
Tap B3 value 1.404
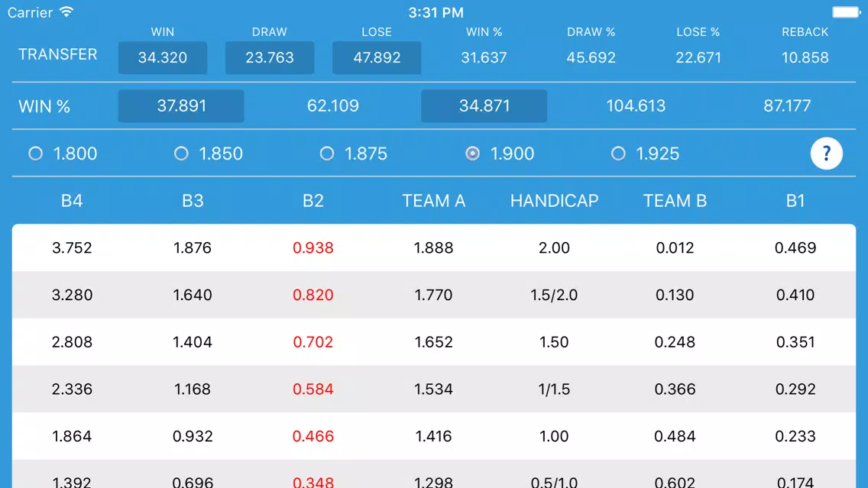pyautogui.click(x=193, y=342)
